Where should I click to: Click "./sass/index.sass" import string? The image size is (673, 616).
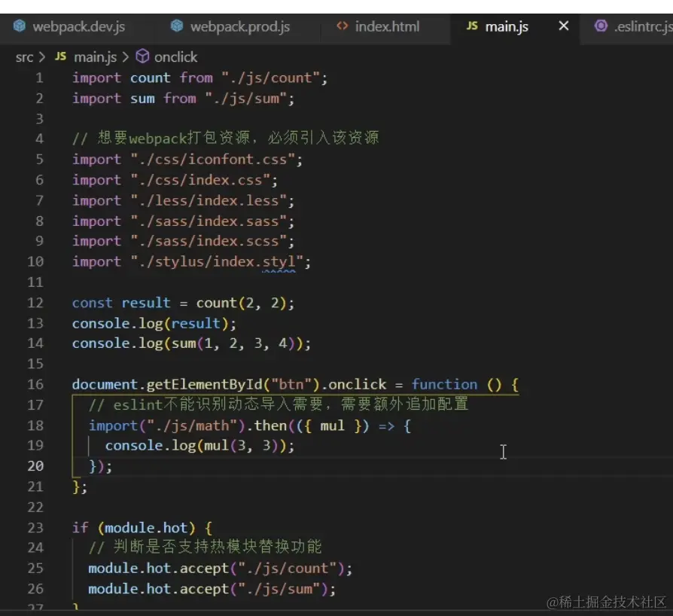point(209,221)
